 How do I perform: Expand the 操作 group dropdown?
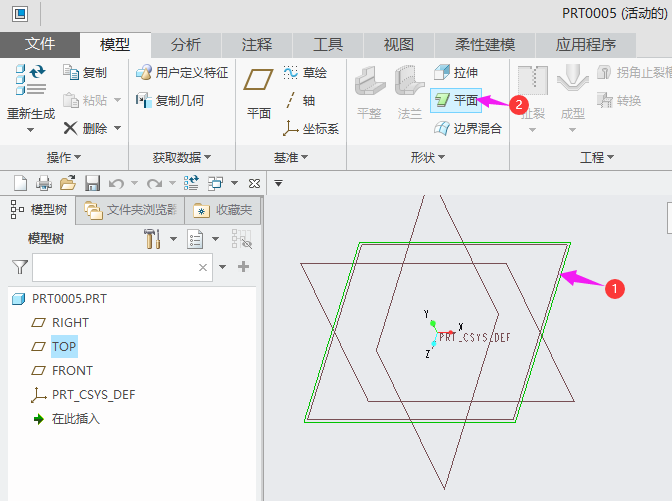tap(64, 158)
